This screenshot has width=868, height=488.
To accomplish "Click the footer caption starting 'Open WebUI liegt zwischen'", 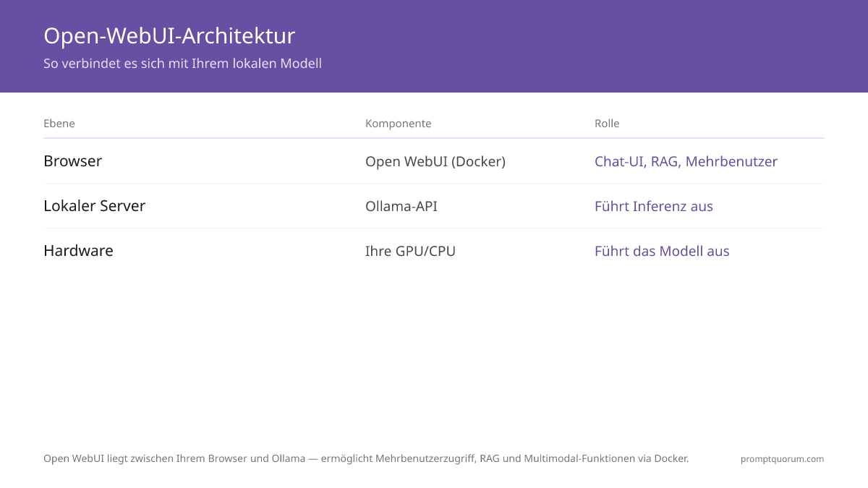I will click(366, 458).
